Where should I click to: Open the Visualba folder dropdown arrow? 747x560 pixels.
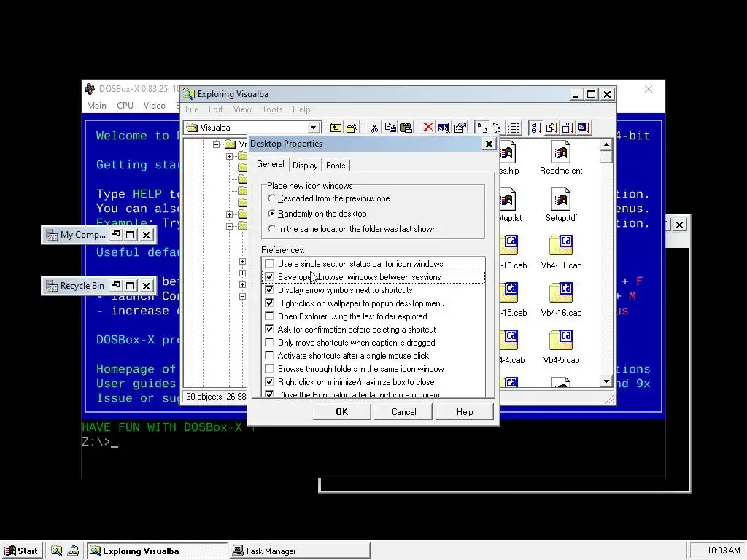[314, 128]
